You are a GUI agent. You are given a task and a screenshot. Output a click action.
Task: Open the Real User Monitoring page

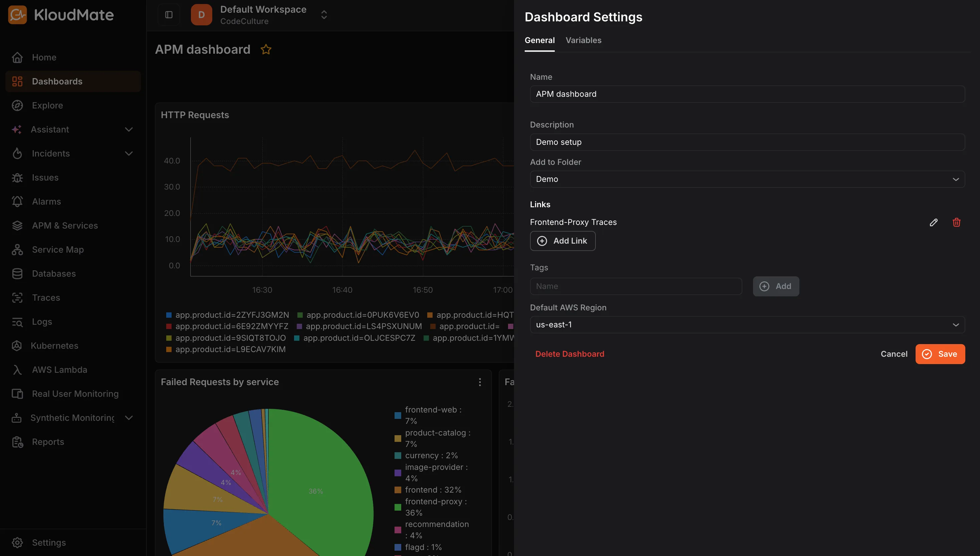tap(73, 394)
